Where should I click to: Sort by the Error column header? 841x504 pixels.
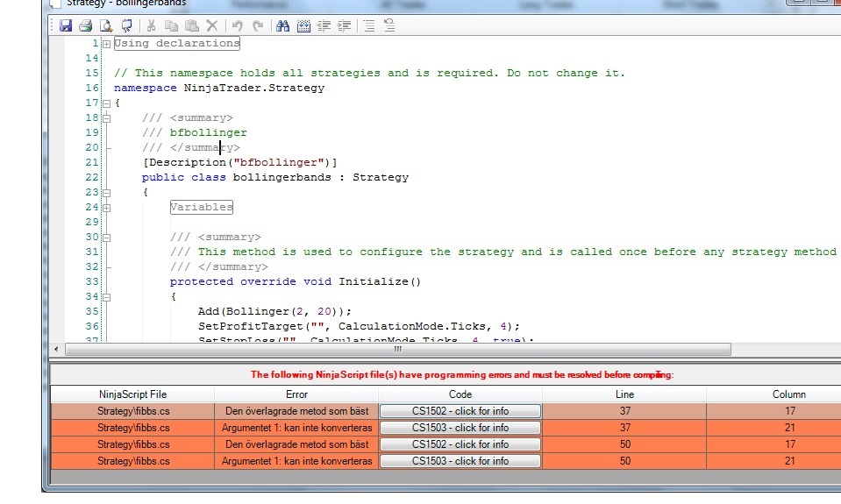point(296,394)
